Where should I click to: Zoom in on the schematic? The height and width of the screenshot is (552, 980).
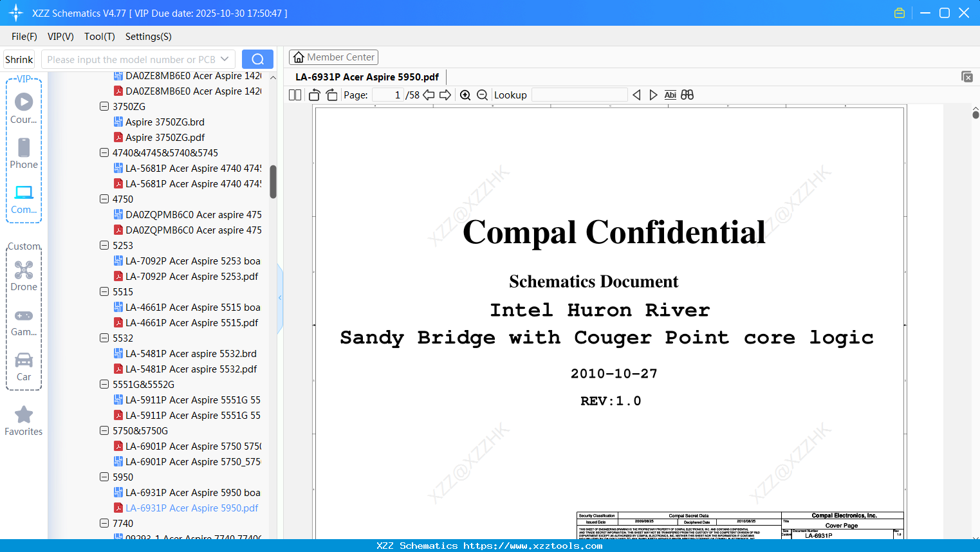465,95
